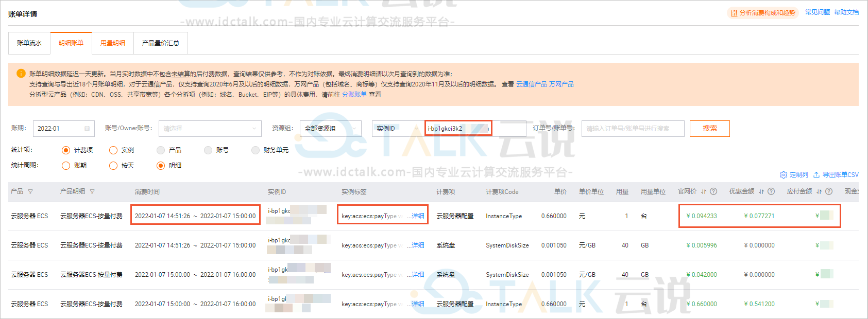This screenshot has width=868, height=319.
Task: Click 导出账单CSV link
Action: pyautogui.click(x=841, y=175)
